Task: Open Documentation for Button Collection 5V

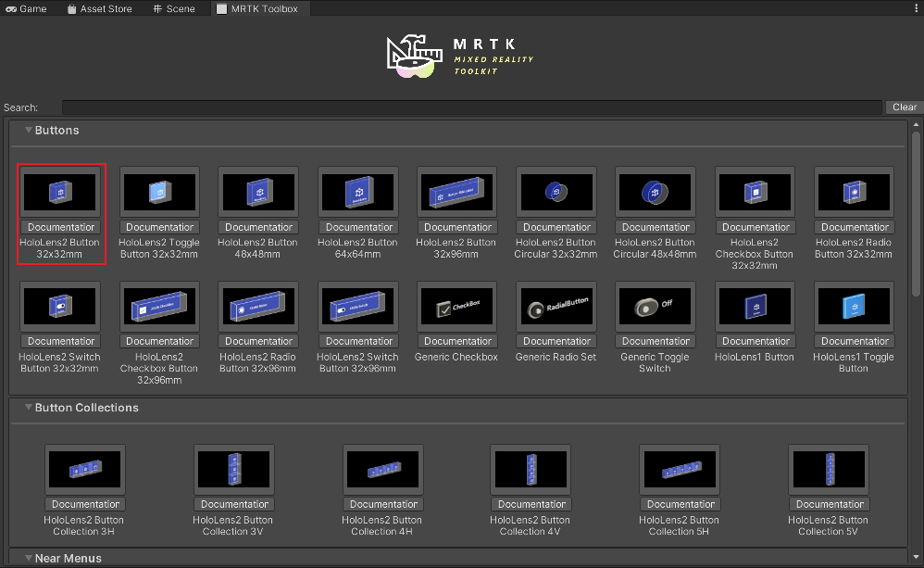Action: pos(830,504)
